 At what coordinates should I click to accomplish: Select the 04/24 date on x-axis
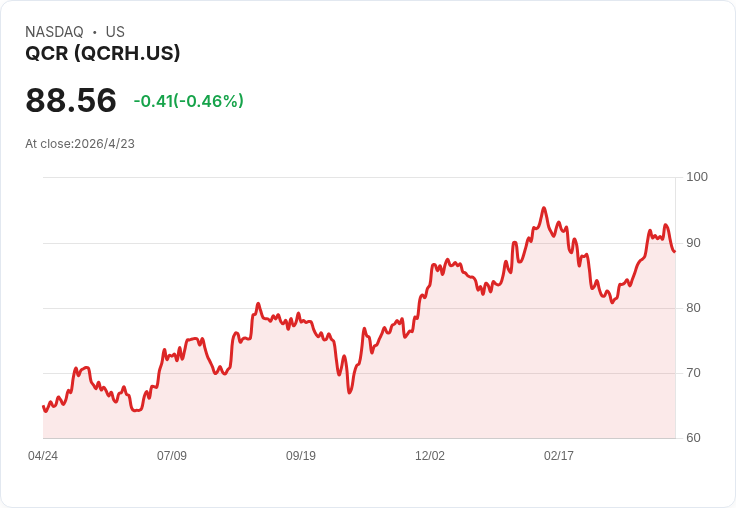tap(43, 456)
